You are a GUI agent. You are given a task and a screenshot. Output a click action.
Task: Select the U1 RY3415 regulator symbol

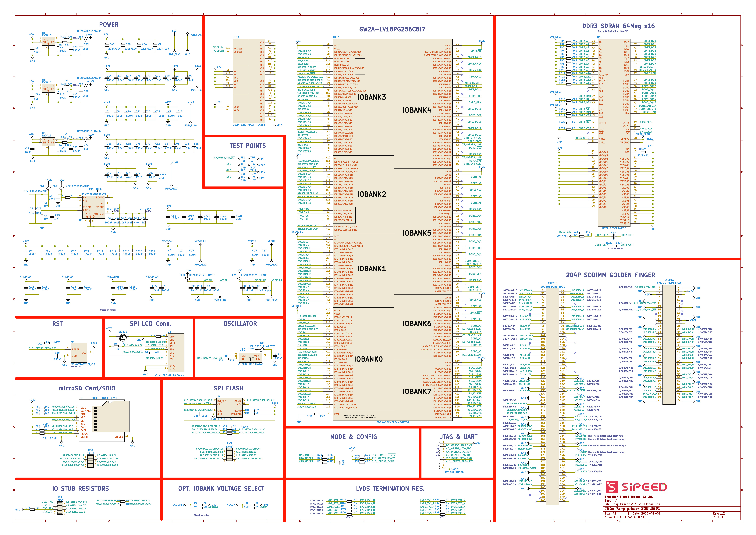tap(48, 42)
